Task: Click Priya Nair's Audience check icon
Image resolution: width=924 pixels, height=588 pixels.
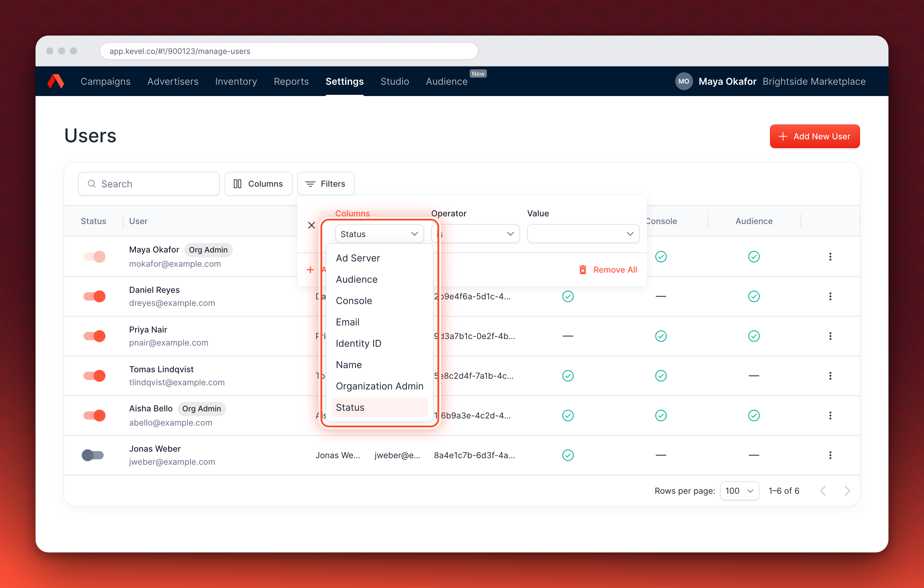Action: click(x=754, y=336)
